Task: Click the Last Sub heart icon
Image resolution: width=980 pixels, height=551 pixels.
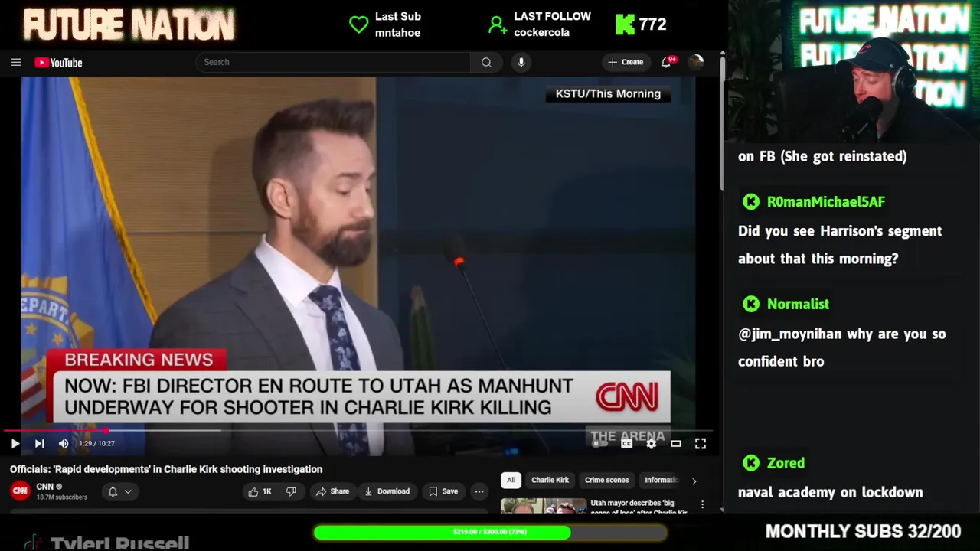Action: [358, 24]
